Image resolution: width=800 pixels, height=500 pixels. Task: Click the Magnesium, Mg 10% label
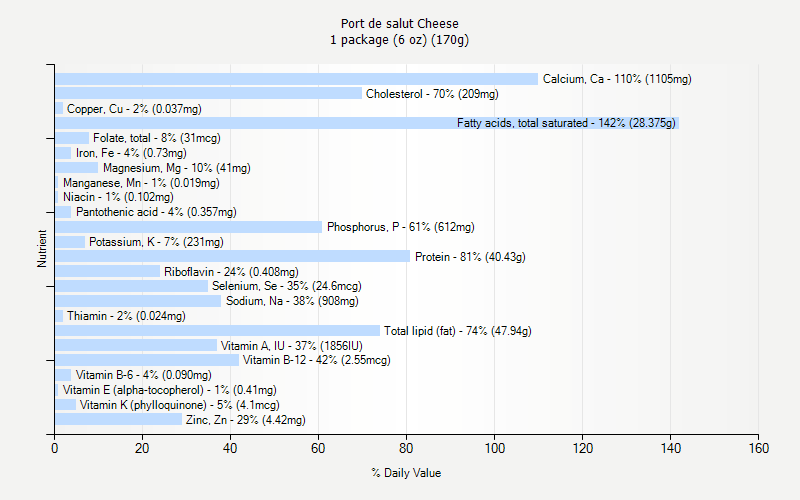pos(176,168)
